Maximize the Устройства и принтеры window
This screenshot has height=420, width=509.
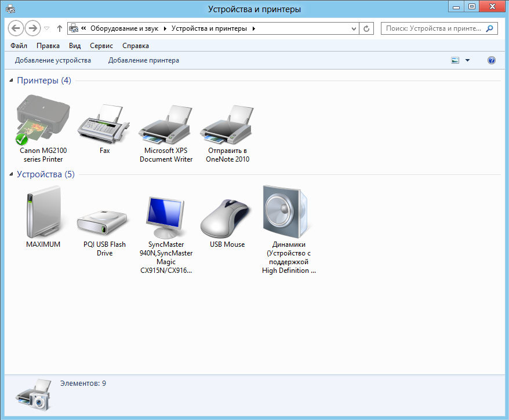click(472, 6)
